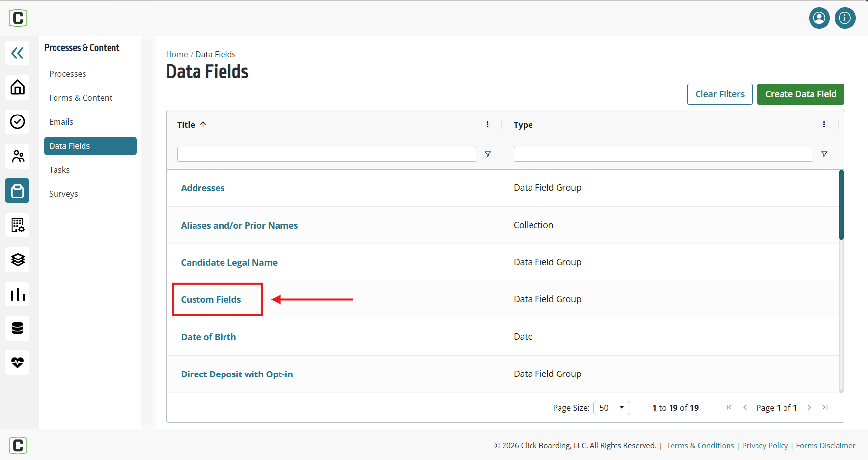Open the information help icon
This screenshot has height=460, width=868.
click(x=845, y=18)
